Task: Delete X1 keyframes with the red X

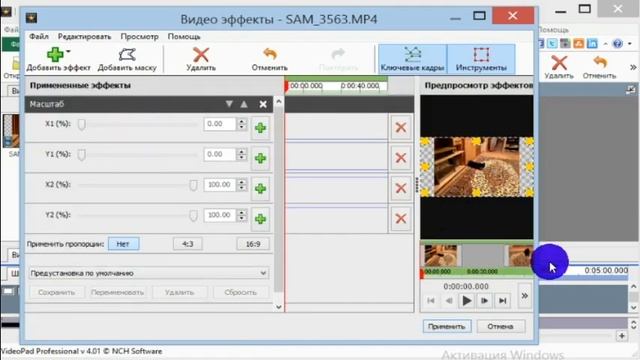Action: click(401, 127)
